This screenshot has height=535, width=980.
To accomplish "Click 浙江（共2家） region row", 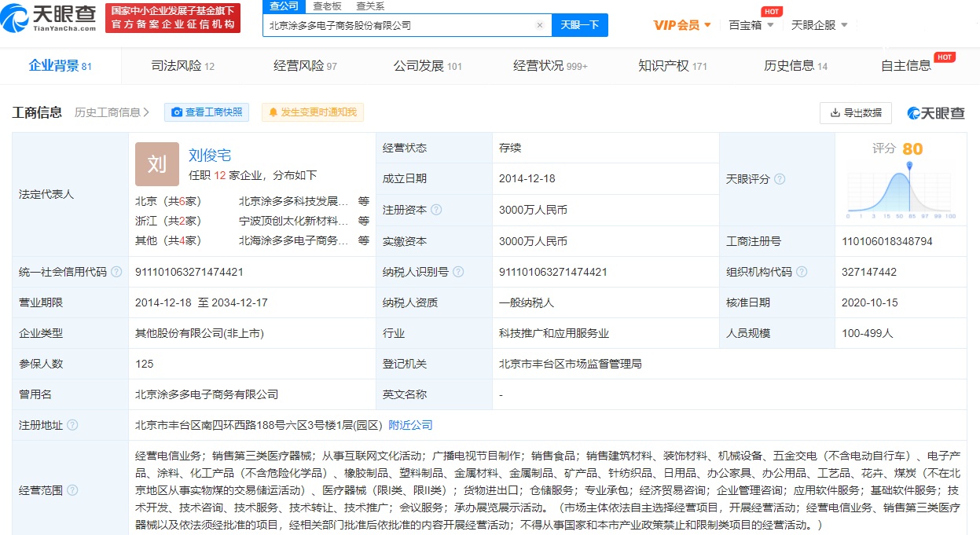I will (x=168, y=221).
